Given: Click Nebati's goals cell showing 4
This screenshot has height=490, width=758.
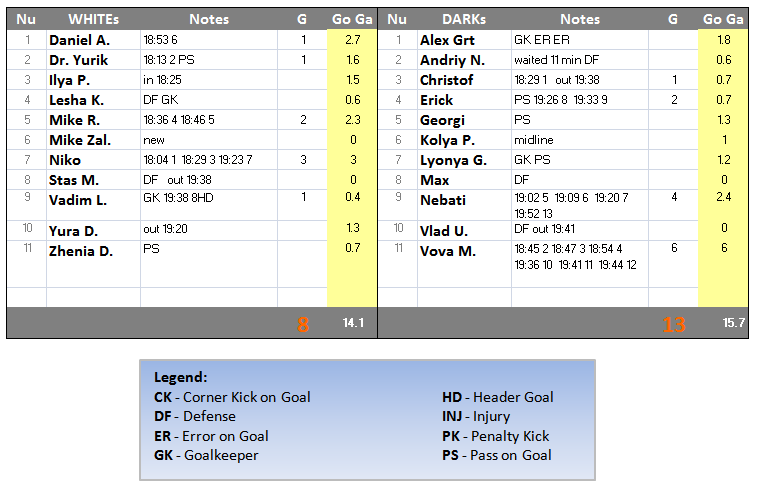Looking at the screenshot, I should click(674, 198).
